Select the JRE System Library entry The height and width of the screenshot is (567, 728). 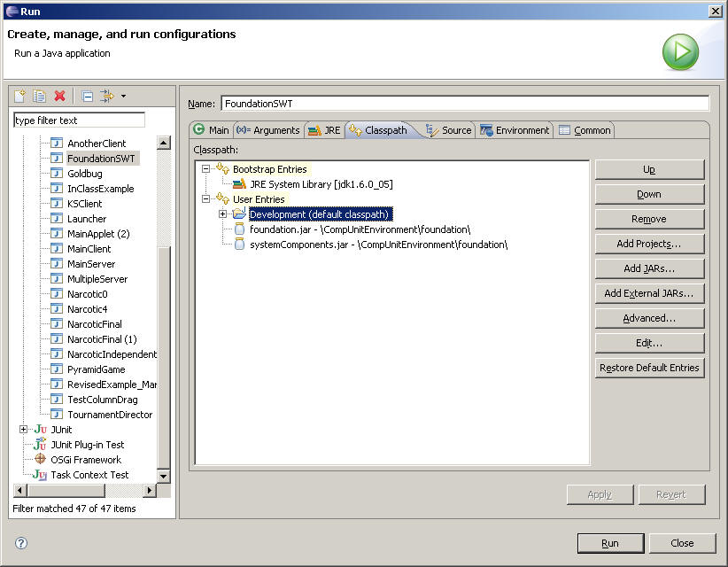tap(321, 184)
